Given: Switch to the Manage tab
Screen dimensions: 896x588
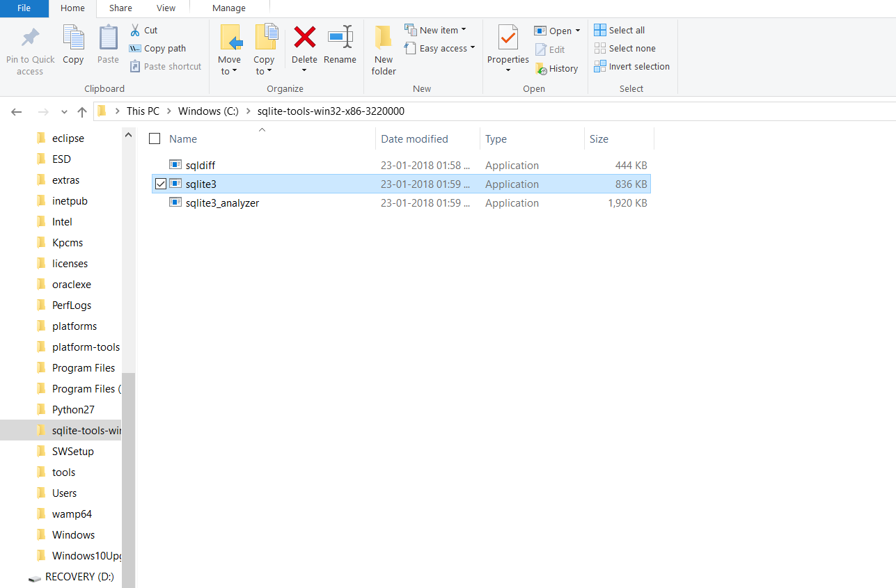Looking at the screenshot, I should (229, 8).
